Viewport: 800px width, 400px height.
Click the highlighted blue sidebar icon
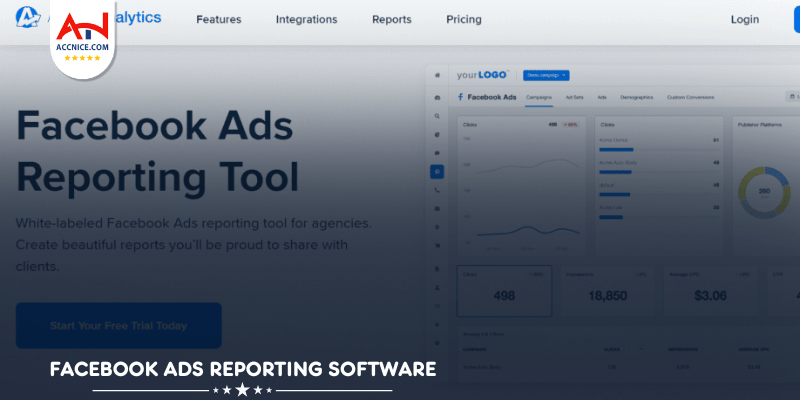tap(437, 171)
